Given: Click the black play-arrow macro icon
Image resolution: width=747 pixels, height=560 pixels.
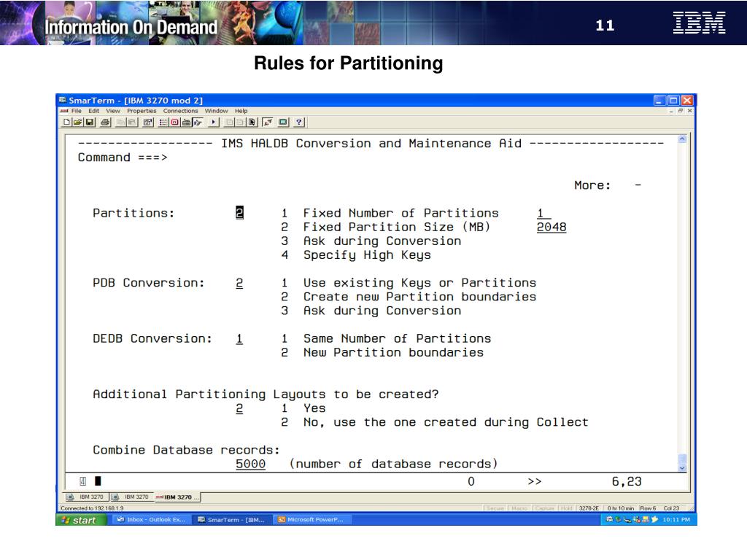Looking at the screenshot, I should click(214, 122).
